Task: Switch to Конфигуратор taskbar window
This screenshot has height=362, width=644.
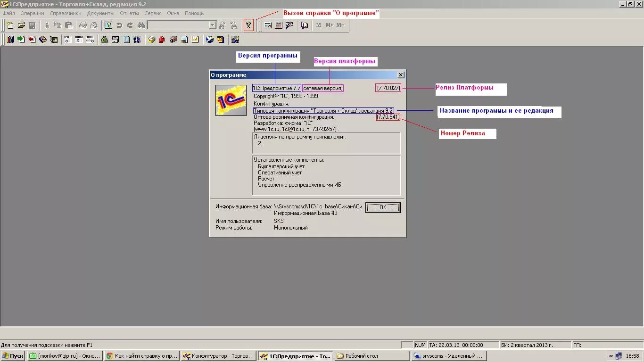Action: point(218,356)
